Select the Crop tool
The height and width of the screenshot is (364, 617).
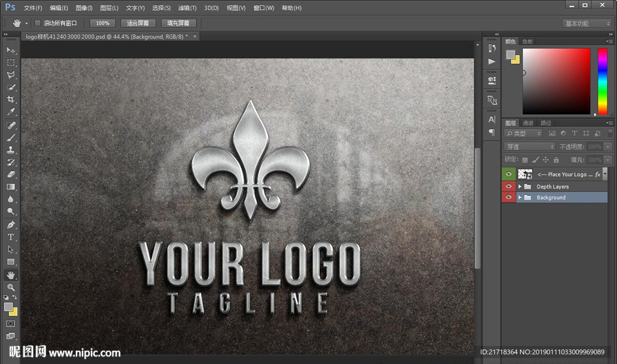pos(11,100)
